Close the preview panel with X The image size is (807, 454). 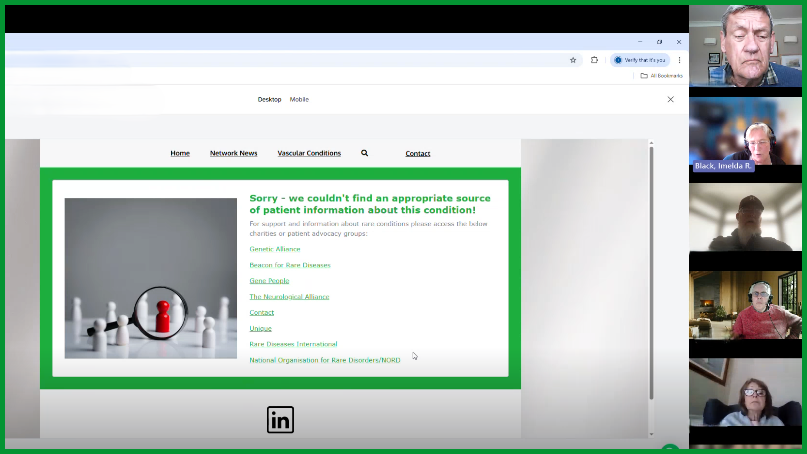670,99
